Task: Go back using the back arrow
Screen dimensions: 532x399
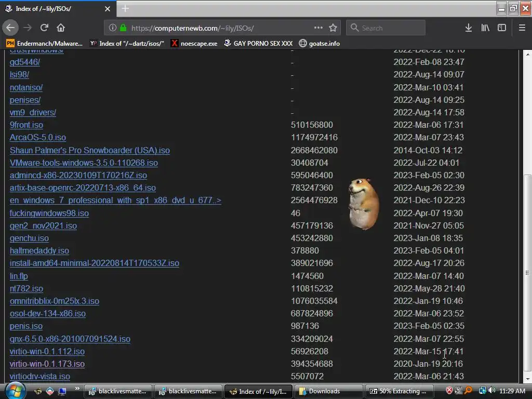Action: tap(10, 28)
